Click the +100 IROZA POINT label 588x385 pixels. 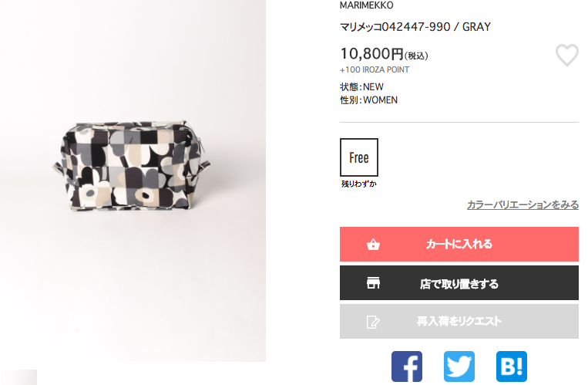pyautogui.click(x=375, y=69)
